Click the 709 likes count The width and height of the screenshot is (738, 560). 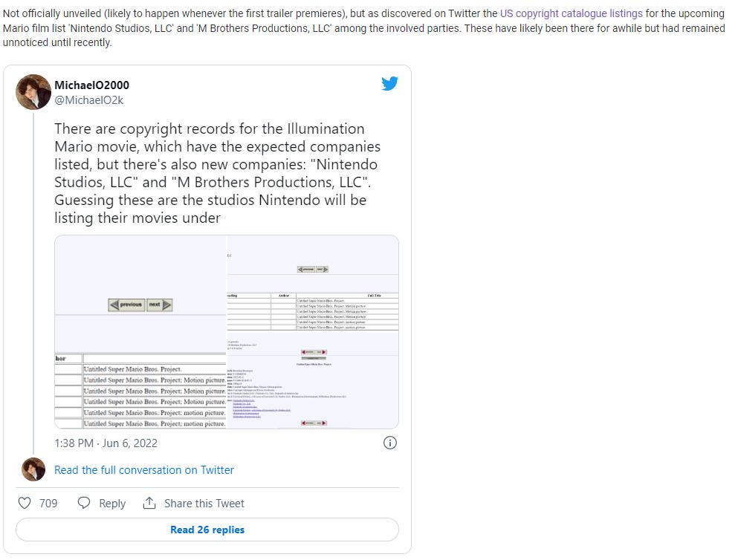pyautogui.click(x=48, y=504)
